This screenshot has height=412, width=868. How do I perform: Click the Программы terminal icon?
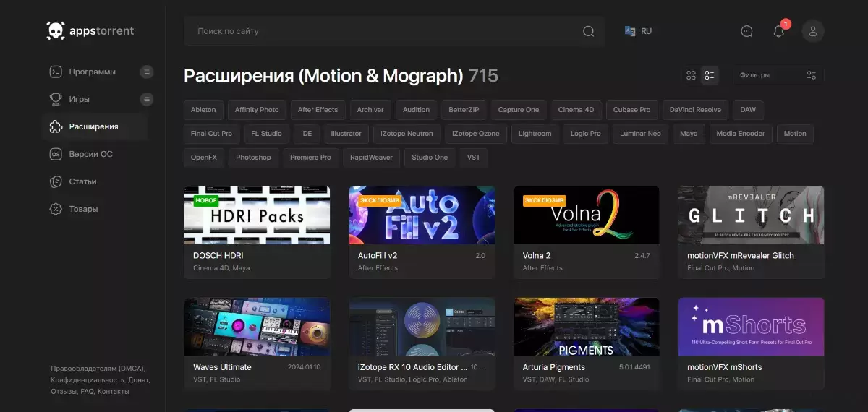pos(55,72)
